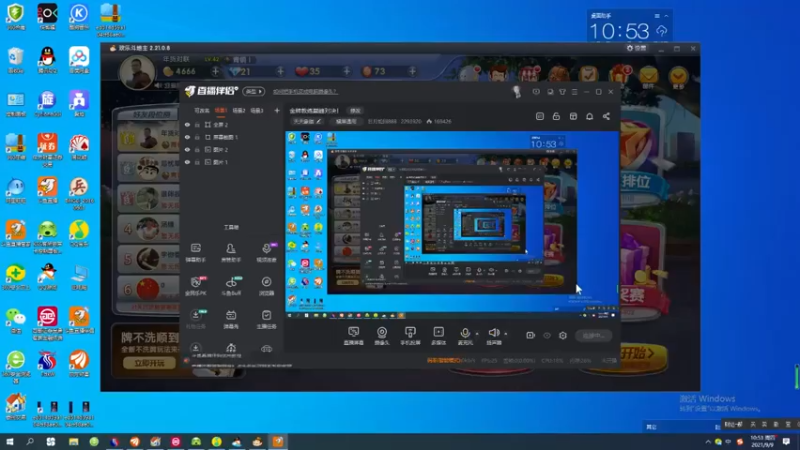Click the square panel icon left of padlock
Viewport: 800px width, 450px height.
[540, 116]
